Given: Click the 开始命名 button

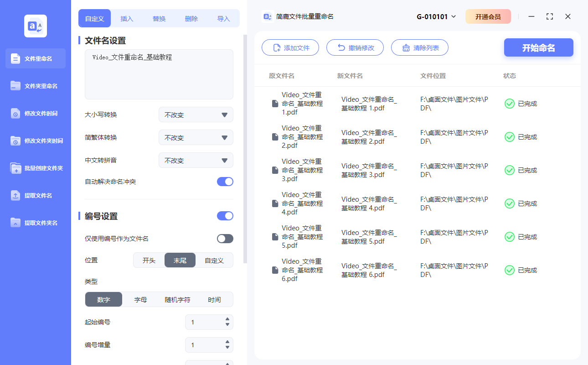Looking at the screenshot, I should tap(538, 47).
